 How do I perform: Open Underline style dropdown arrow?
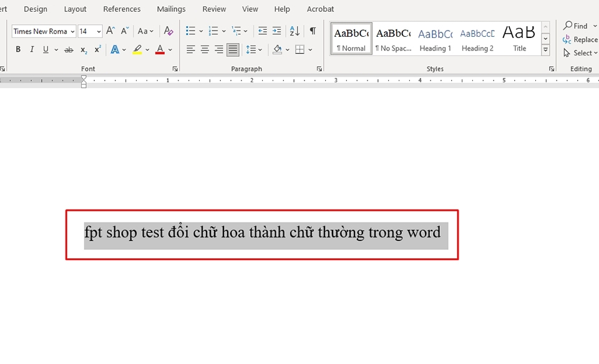pyautogui.click(x=56, y=50)
